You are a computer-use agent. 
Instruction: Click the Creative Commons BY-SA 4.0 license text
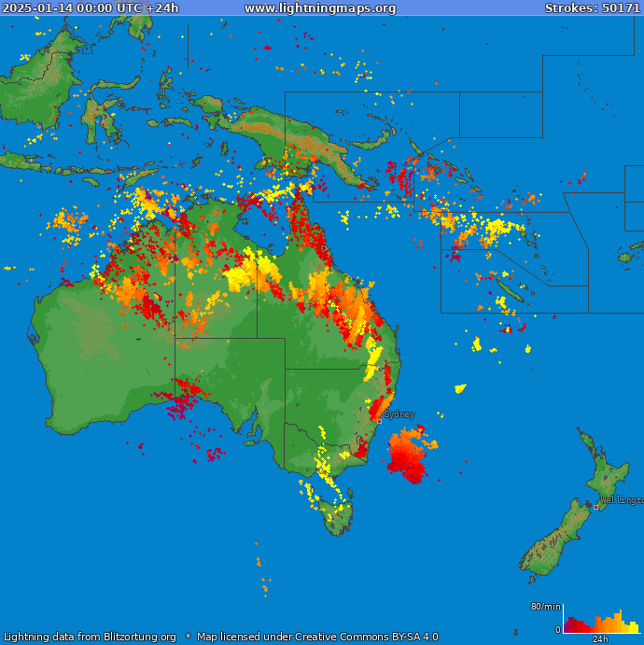317,637
